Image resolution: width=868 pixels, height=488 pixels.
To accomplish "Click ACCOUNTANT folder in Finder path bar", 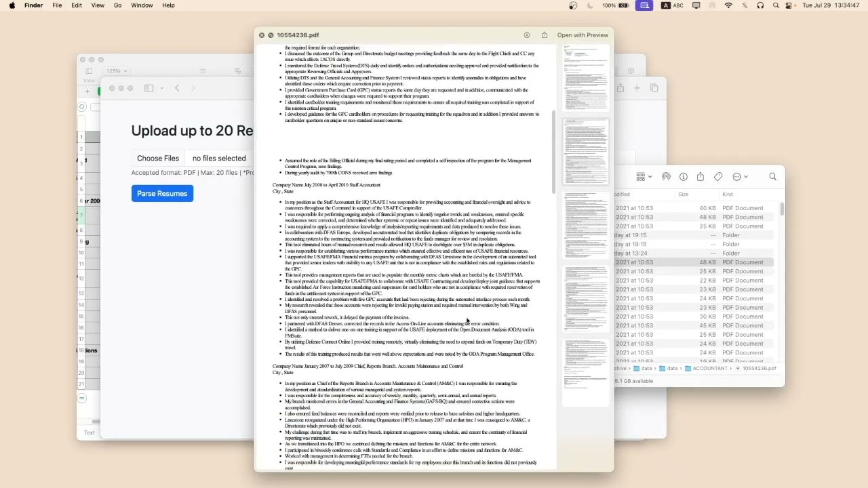I will click(x=706, y=369).
